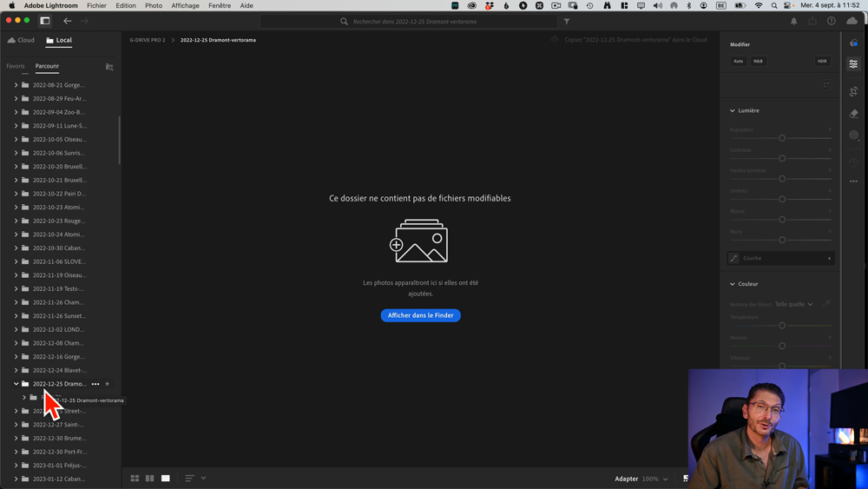Collapse the 2022-12-25 Dramont folder

16,384
